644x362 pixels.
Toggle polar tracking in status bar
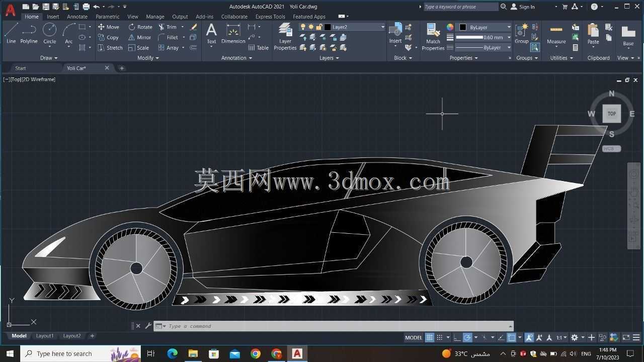[x=467, y=337]
